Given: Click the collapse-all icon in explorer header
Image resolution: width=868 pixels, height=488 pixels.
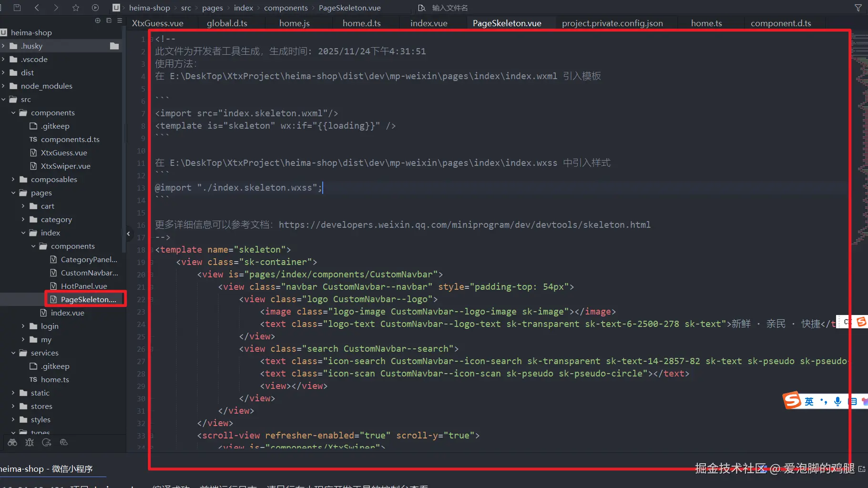Looking at the screenshot, I should [x=109, y=20].
